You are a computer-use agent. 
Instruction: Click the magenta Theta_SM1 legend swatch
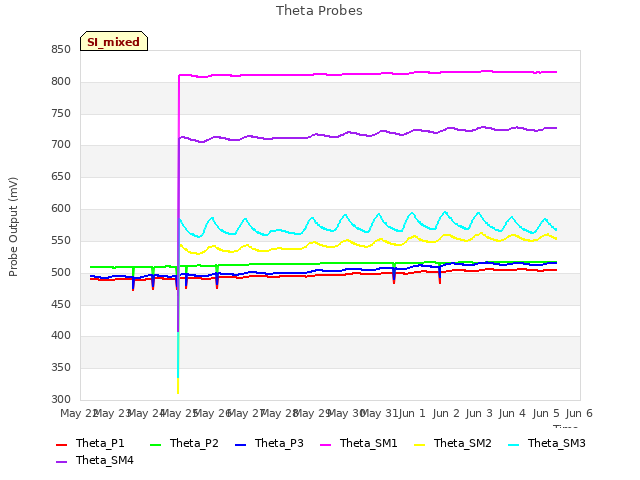point(326,444)
